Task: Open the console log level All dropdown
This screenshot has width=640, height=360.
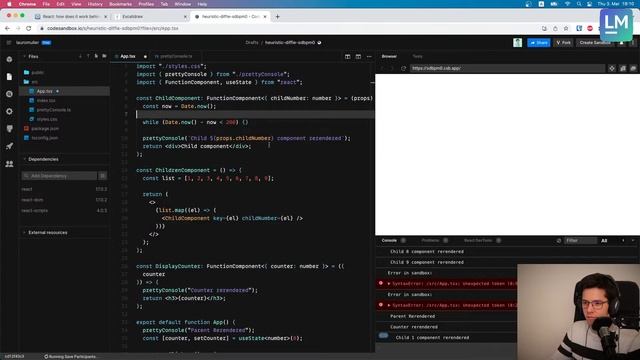Action: [604, 241]
